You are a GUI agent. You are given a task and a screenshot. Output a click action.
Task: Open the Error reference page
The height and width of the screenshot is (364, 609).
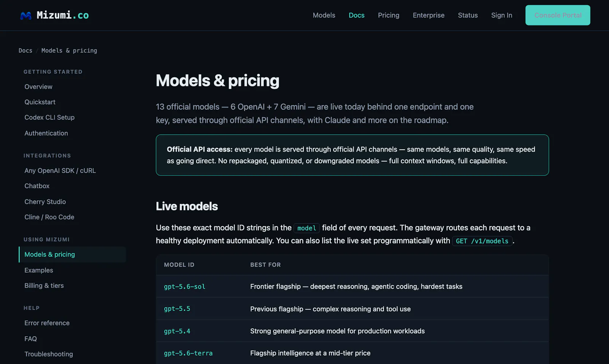(47, 323)
